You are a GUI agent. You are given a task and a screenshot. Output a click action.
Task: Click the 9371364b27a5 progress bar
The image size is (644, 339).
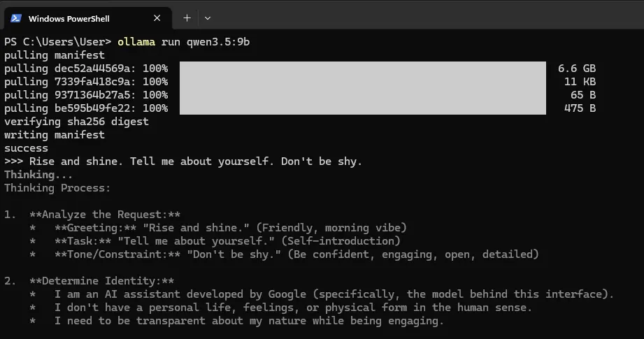coord(362,95)
